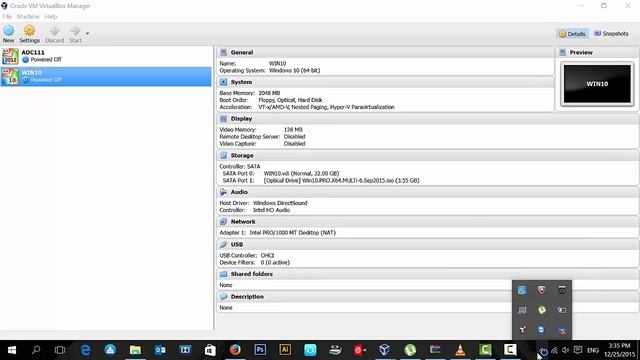Click the General section icon
The height and width of the screenshot is (360, 640).
click(x=223, y=52)
